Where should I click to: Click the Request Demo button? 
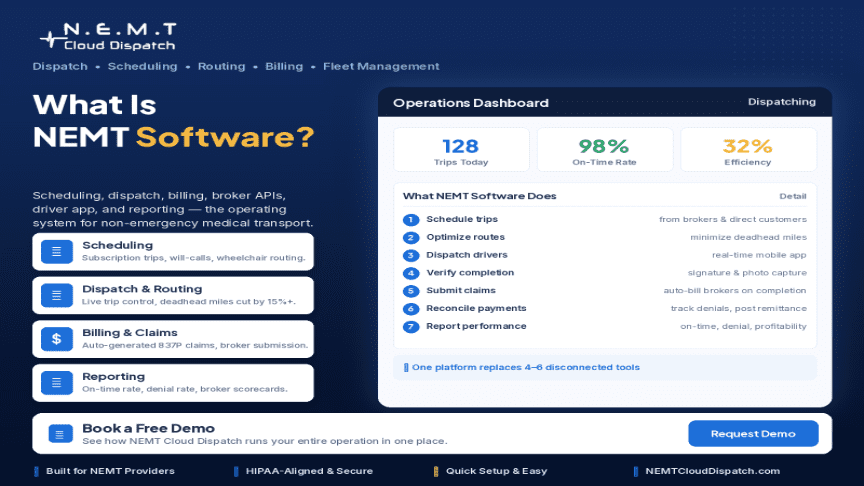click(753, 434)
